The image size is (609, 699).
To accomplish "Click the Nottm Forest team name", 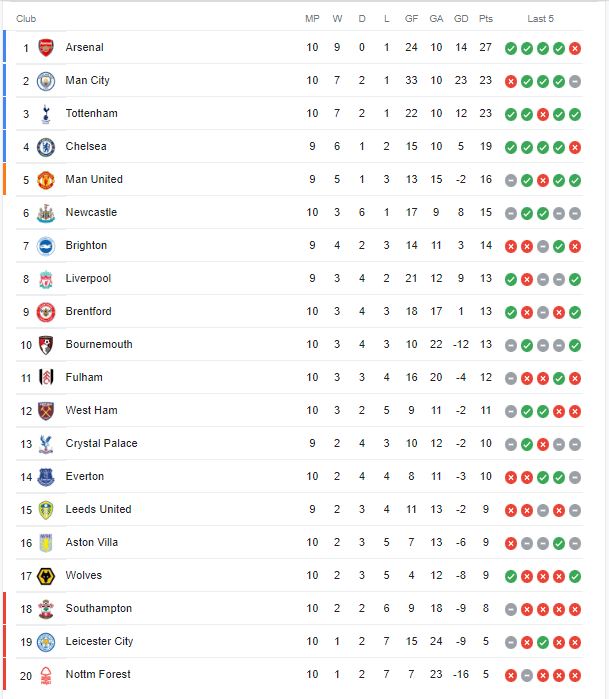I will [x=98, y=674].
